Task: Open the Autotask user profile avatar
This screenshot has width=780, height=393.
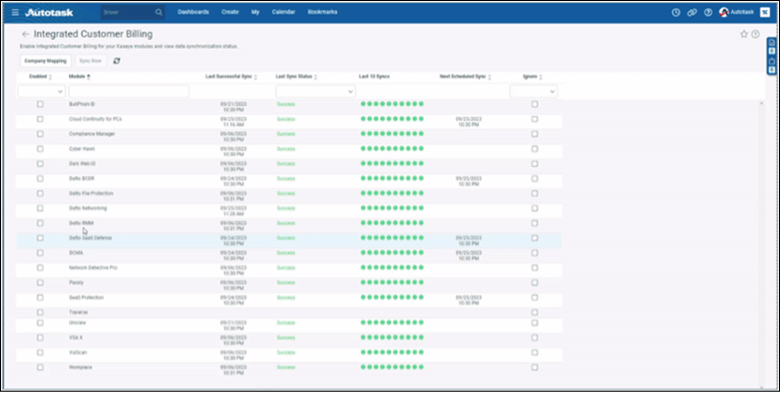Action: click(x=724, y=12)
